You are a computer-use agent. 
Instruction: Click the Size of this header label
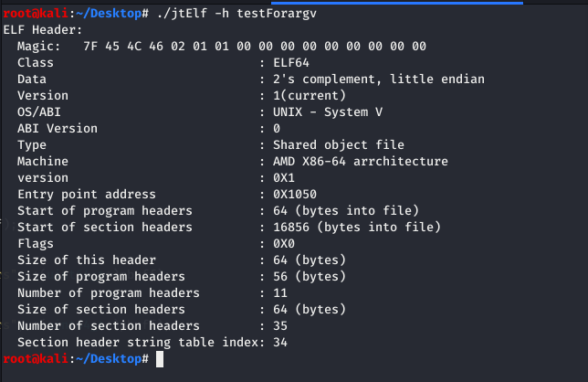tap(86, 260)
